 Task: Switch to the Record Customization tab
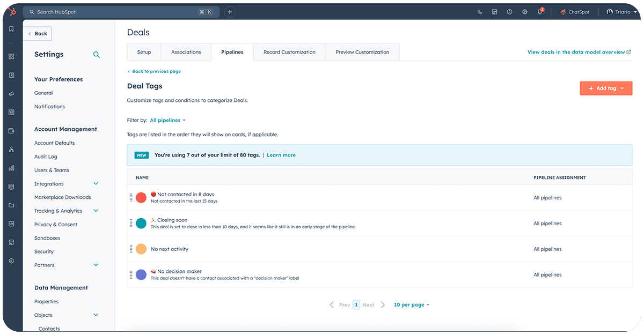click(289, 52)
